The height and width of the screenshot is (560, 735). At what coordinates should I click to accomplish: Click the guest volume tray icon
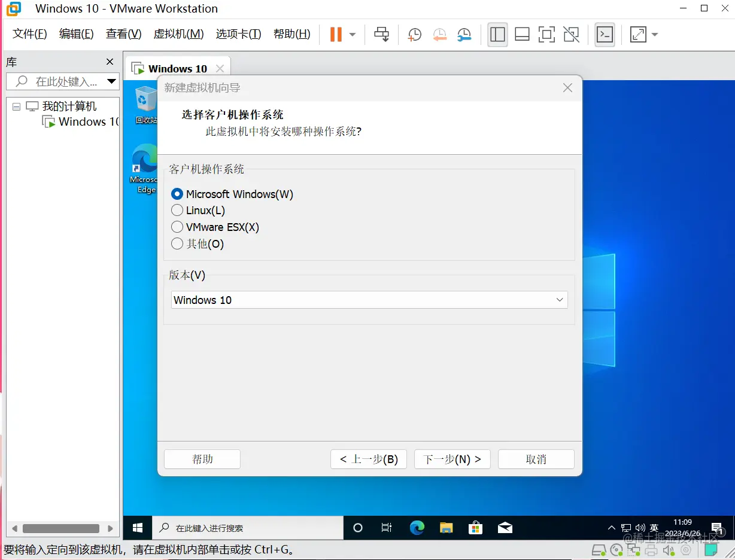click(640, 528)
